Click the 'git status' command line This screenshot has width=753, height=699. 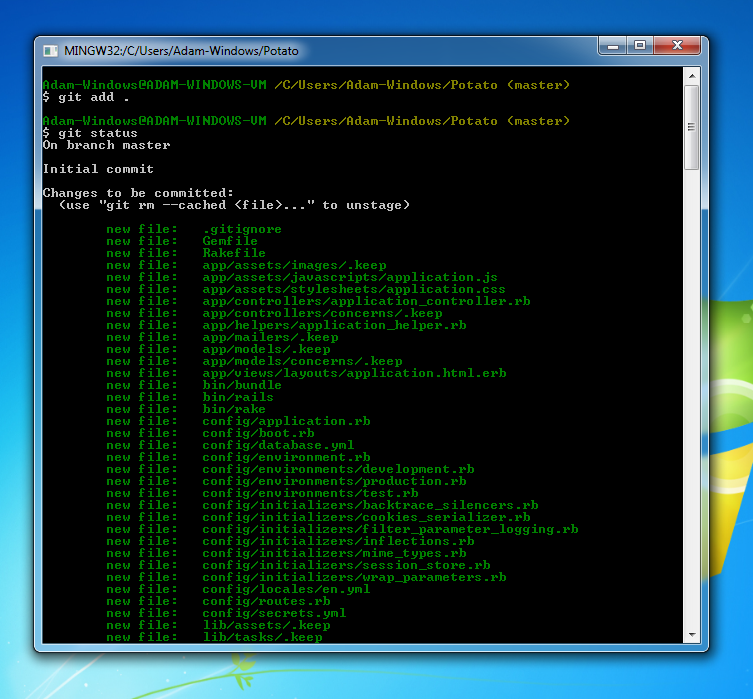(x=90, y=133)
